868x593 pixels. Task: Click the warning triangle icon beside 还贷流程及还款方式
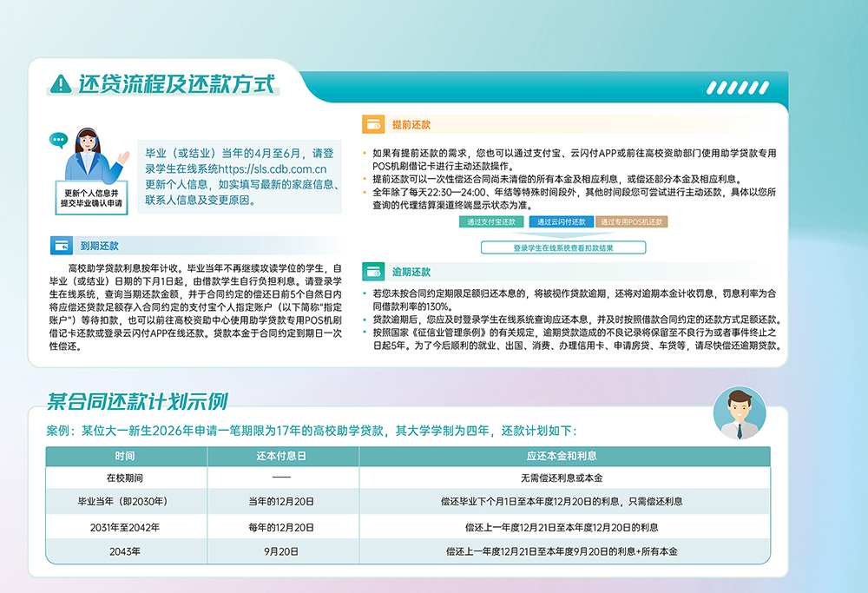click(61, 84)
